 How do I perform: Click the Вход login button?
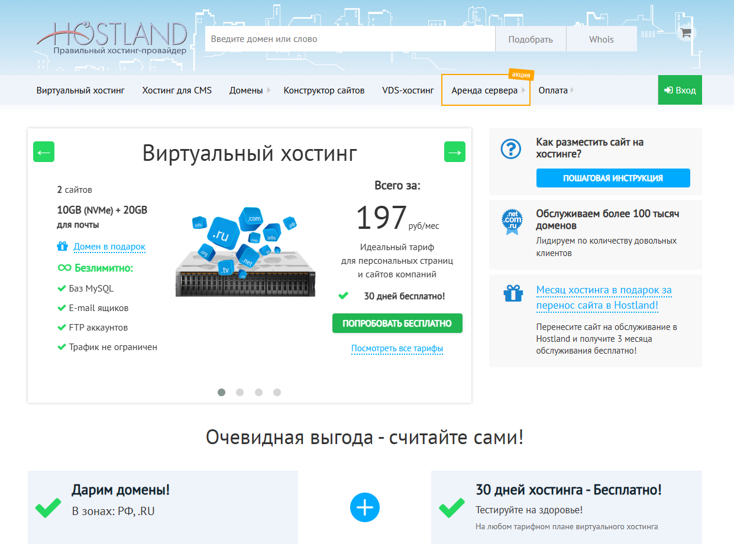(680, 90)
